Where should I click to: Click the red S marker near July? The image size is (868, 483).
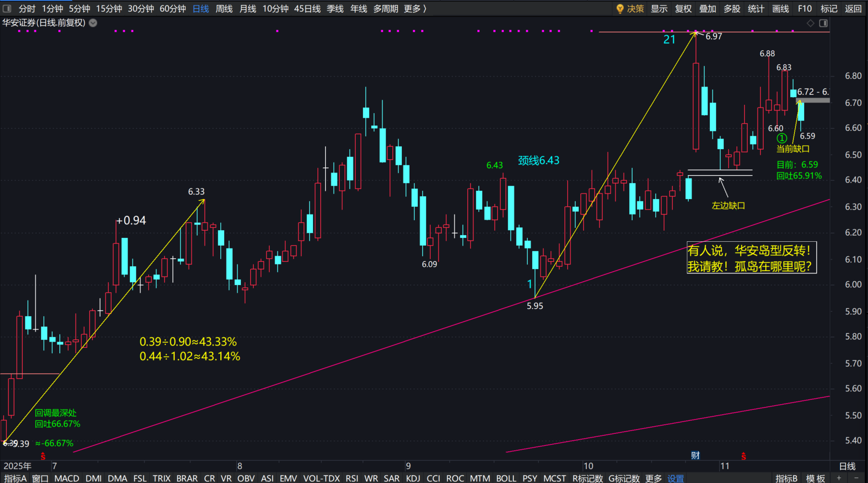[x=43, y=456]
